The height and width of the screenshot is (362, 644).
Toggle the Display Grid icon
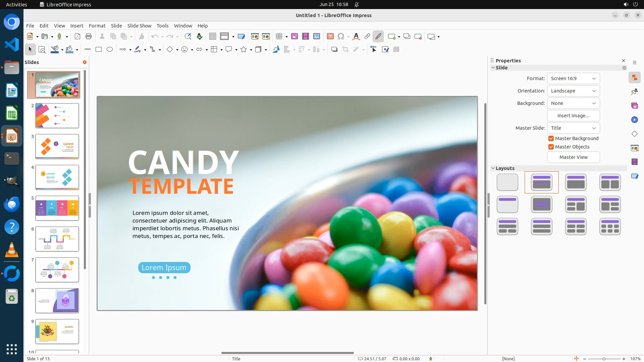212,37
